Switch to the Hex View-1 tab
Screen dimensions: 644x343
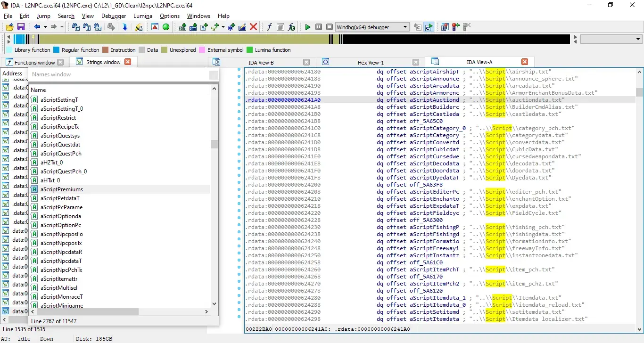[371, 62]
